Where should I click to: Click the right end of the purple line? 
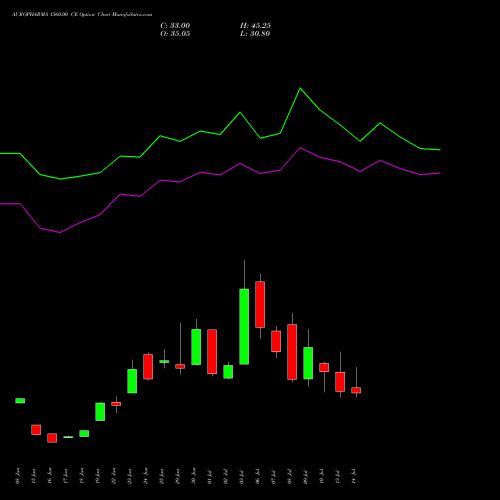pos(440,173)
